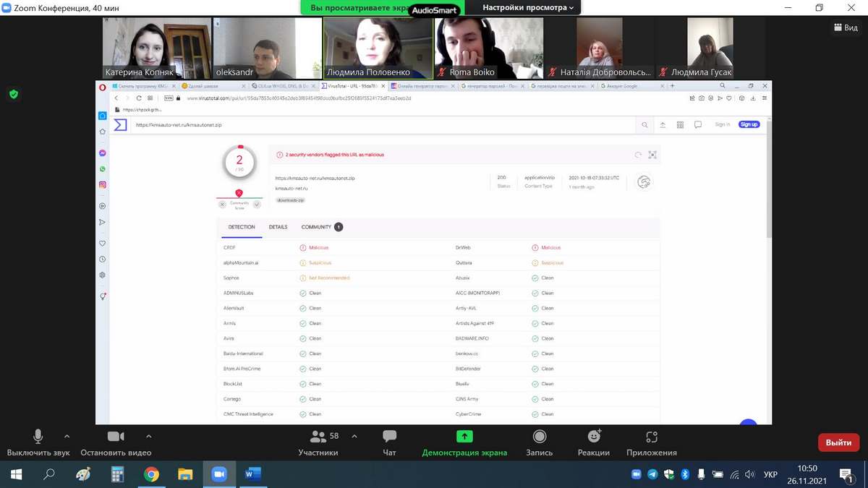Screen dimensions: 868x488
Task: Start recording with Запись button
Action: 539,437
